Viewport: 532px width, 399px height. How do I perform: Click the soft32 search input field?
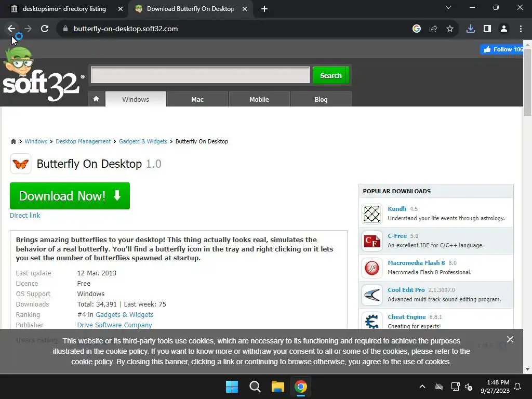(x=200, y=75)
